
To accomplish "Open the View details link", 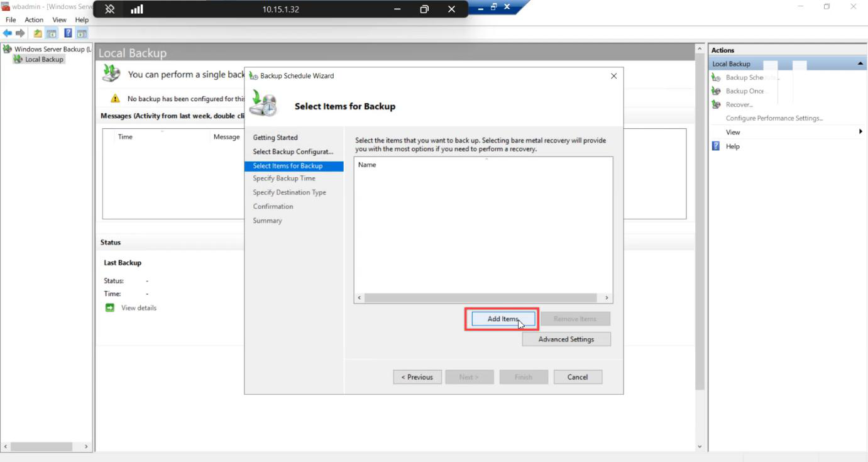I will click(x=138, y=307).
